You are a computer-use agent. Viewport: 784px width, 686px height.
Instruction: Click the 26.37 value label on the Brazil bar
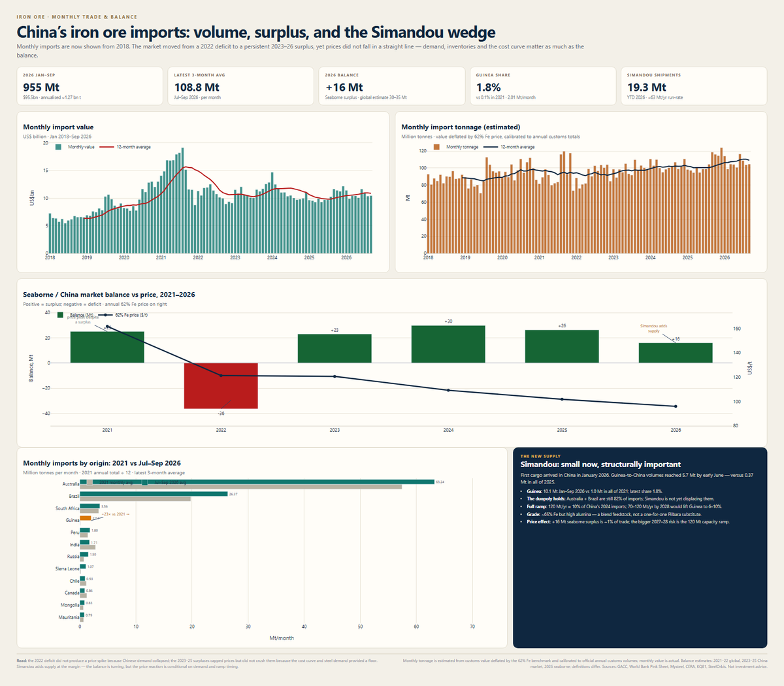pyautogui.click(x=234, y=494)
